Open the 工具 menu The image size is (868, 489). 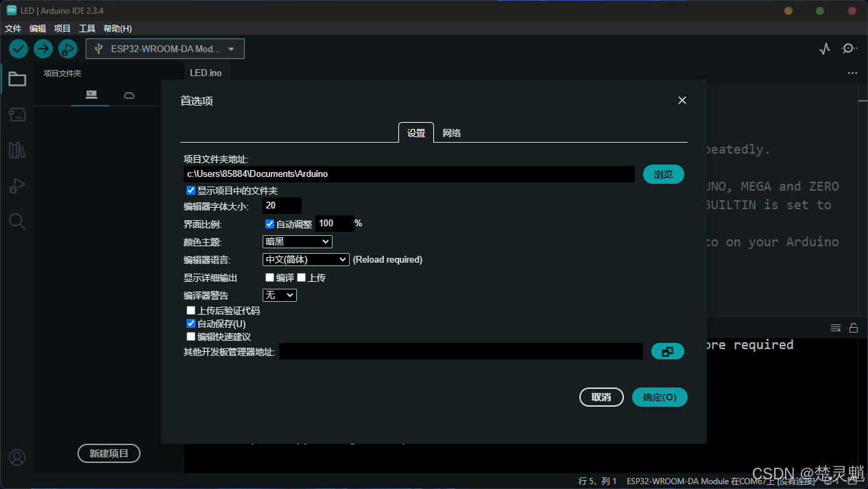click(87, 29)
